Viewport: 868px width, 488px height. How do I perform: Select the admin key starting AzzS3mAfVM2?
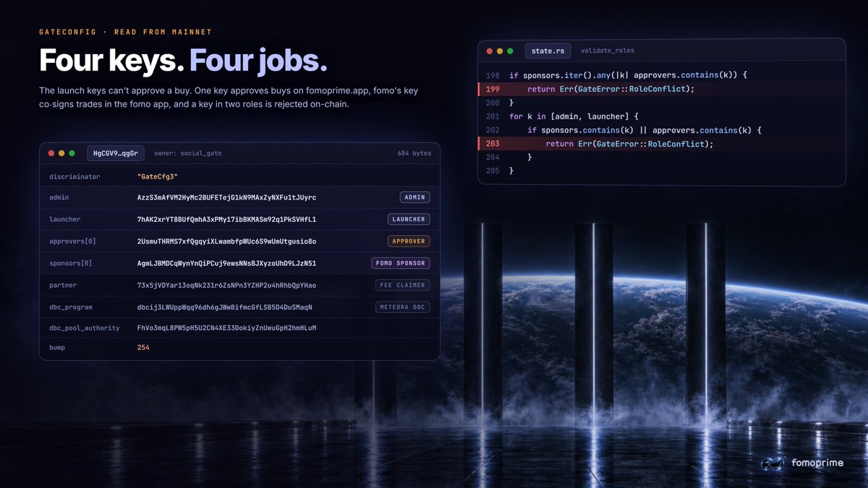(226, 197)
